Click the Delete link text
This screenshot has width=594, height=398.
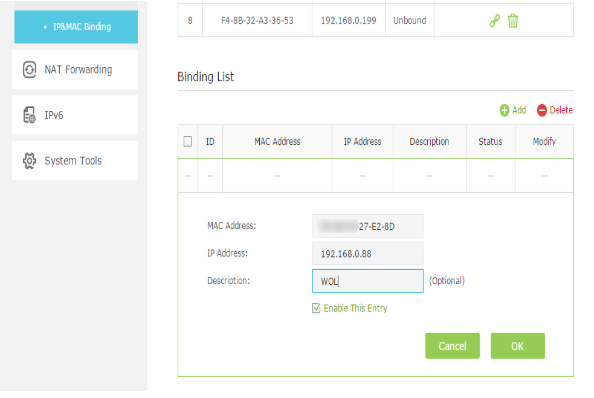pyautogui.click(x=561, y=110)
